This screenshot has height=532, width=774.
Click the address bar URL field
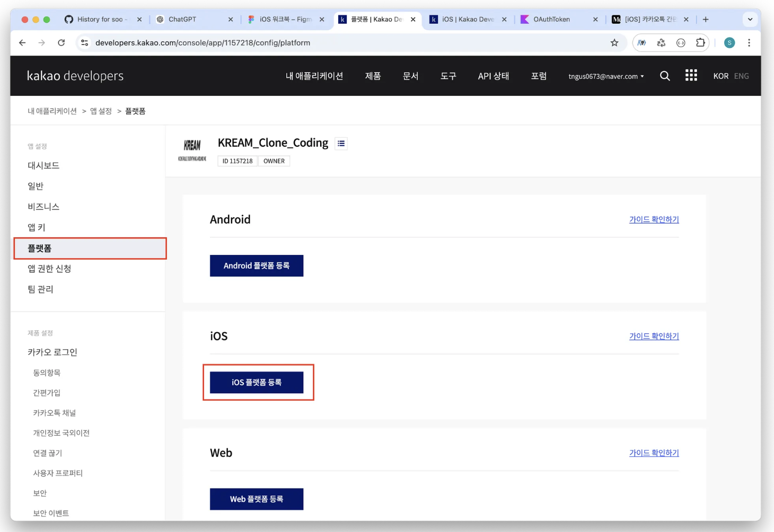pyautogui.click(x=350, y=43)
